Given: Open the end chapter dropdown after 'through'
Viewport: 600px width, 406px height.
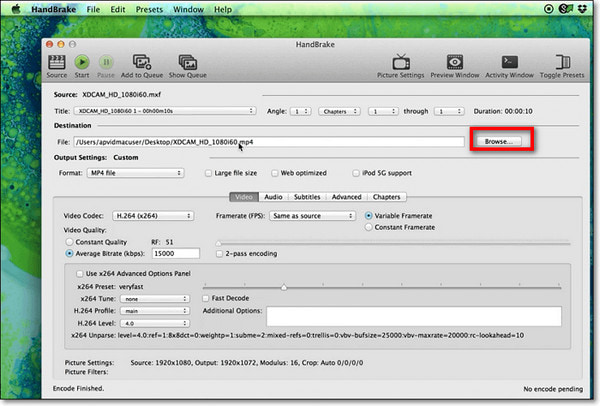Looking at the screenshot, I should point(449,111).
